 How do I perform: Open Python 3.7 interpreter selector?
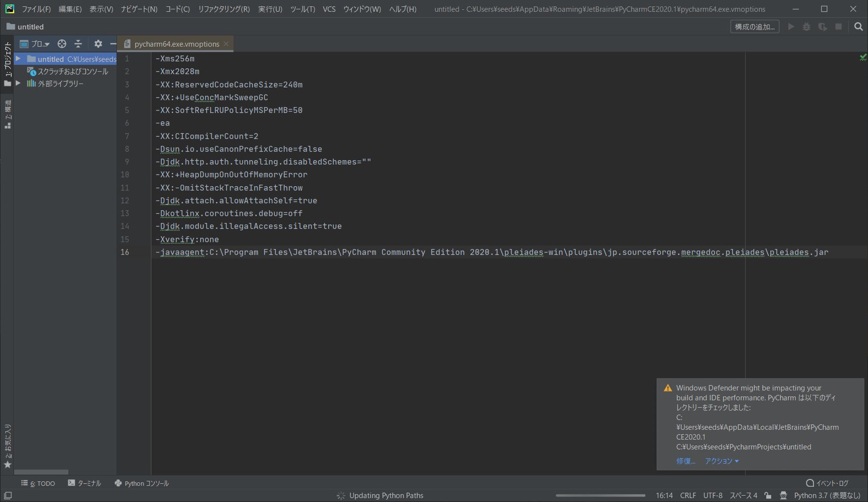pos(827,496)
